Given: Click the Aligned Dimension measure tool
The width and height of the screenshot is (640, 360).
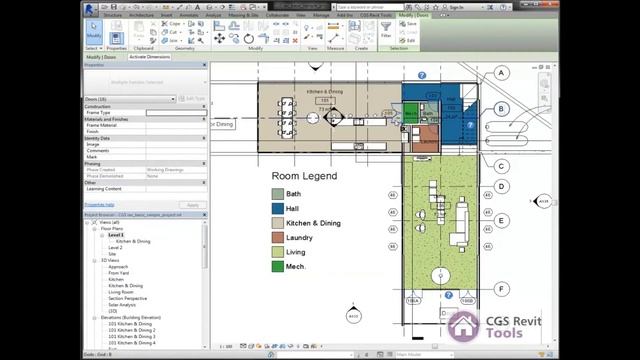Looking at the screenshot, I should [x=333, y=27].
